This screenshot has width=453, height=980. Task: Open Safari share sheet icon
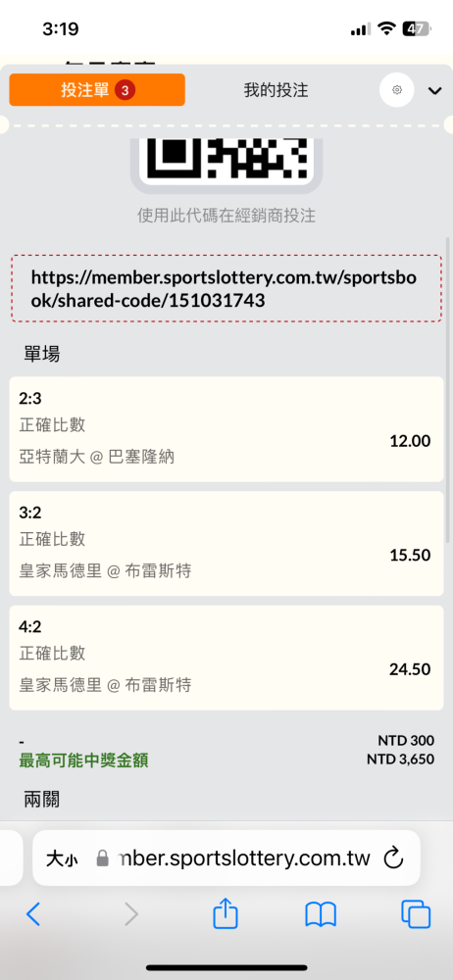point(226,913)
